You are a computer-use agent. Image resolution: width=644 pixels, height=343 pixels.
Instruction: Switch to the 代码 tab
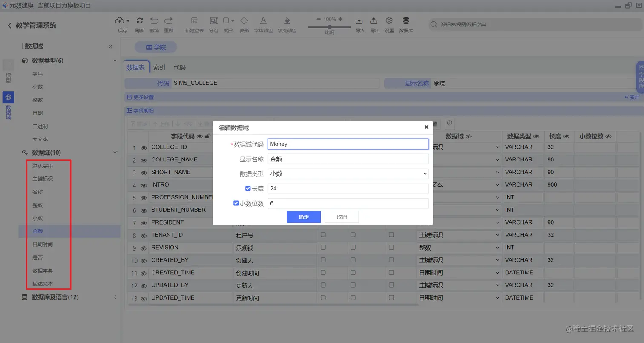(x=179, y=67)
